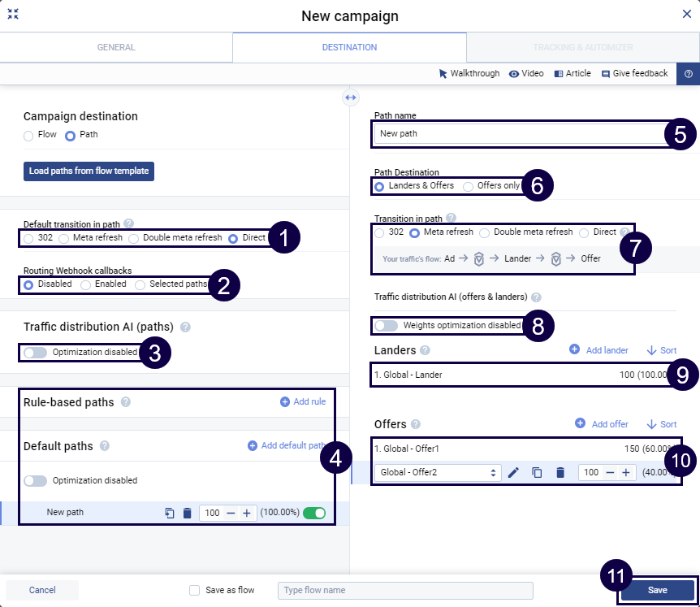Duplicate the New path entry
The image size is (700, 607).
pyautogui.click(x=170, y=513)
